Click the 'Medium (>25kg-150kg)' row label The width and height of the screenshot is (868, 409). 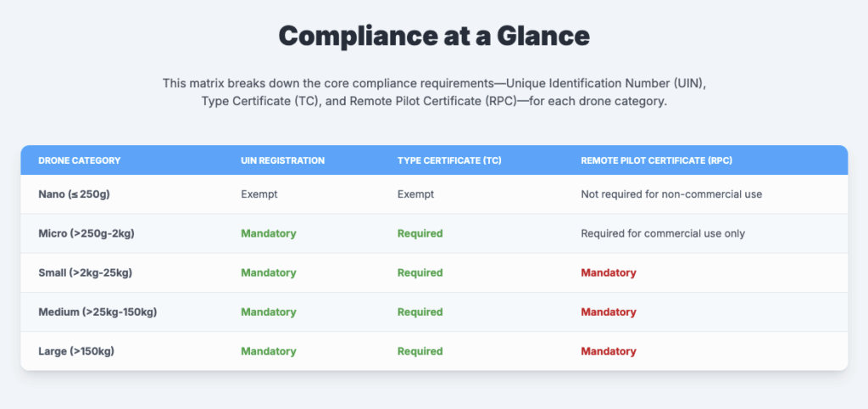(97, 311)
